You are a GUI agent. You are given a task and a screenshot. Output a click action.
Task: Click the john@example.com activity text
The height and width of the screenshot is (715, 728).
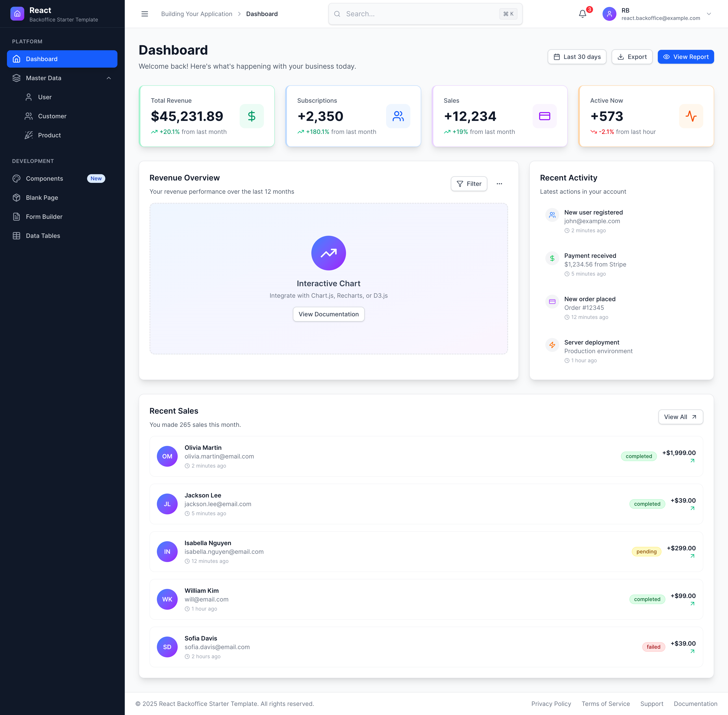click(592, 221)
